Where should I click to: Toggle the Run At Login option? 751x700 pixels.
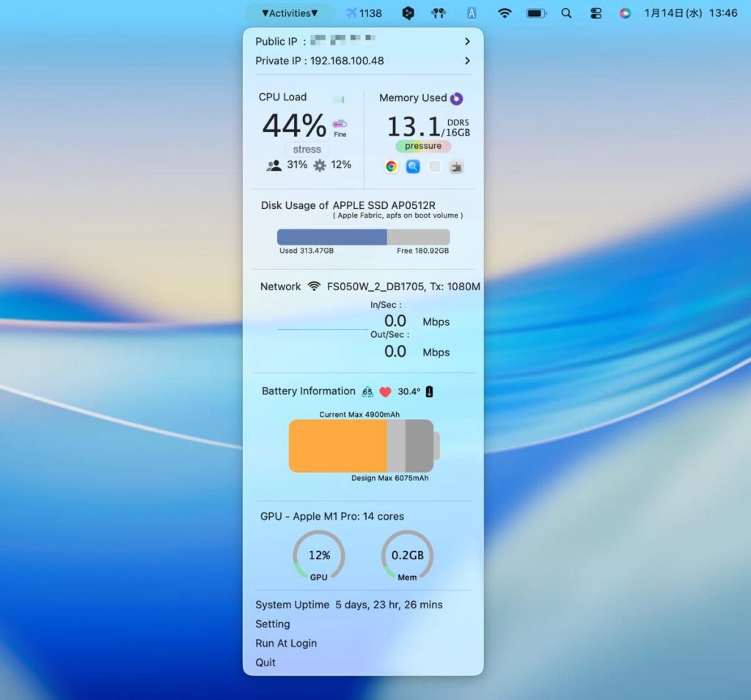[286, 643]
